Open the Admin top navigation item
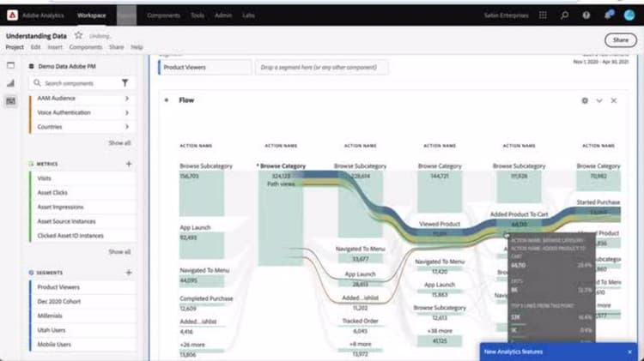 (223, 15)
